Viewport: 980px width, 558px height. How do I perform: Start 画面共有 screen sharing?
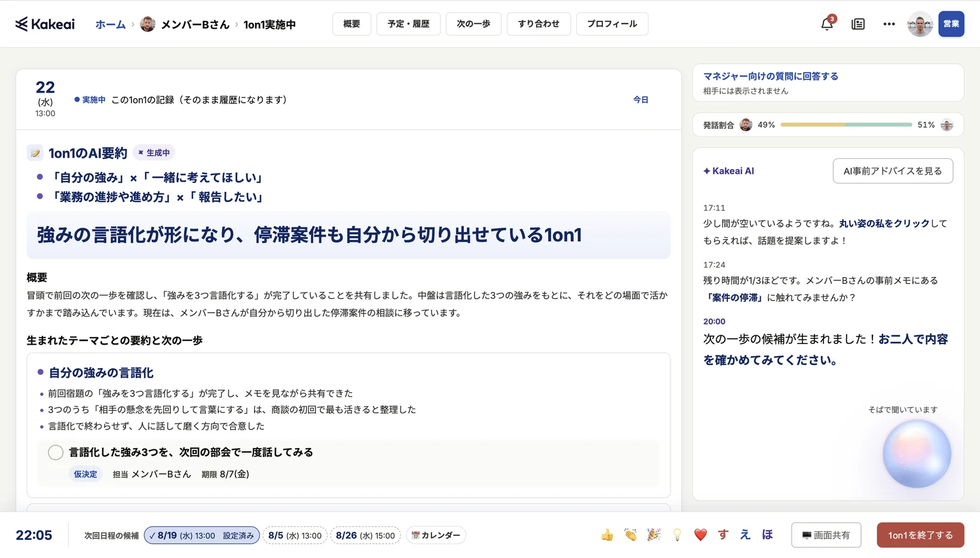coord(826,535)
